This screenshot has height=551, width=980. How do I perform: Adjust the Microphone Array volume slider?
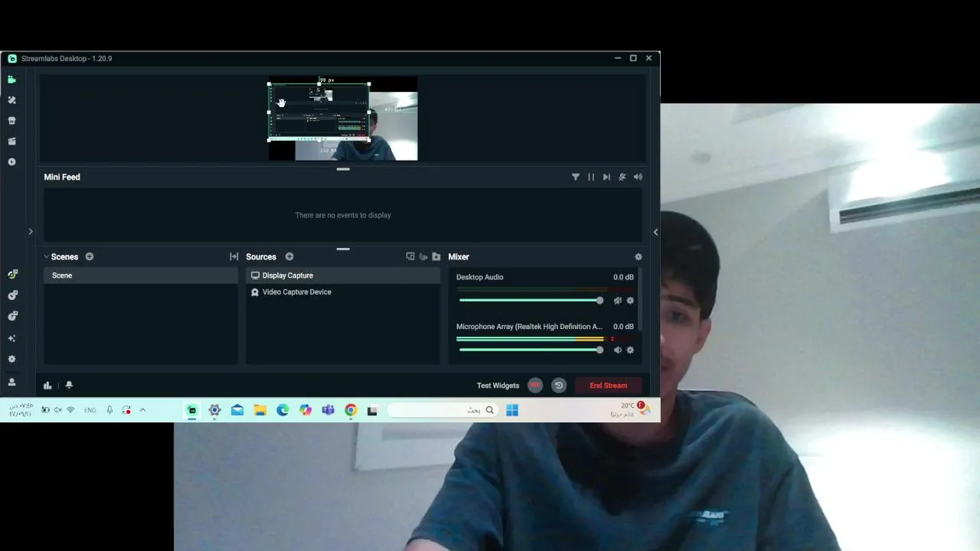click(x=530, y=350)
